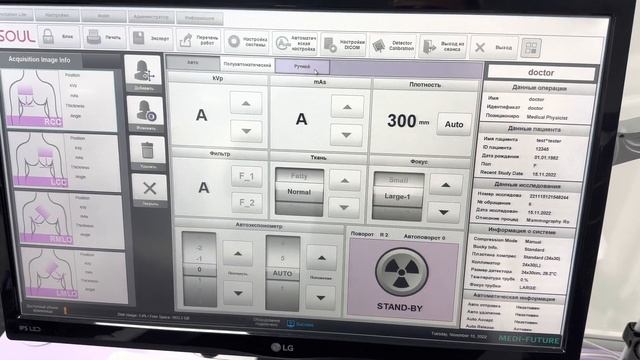This screenshot has height=360, width=640.
Task: Open Настройки DICOM
Action: point(344,44)
